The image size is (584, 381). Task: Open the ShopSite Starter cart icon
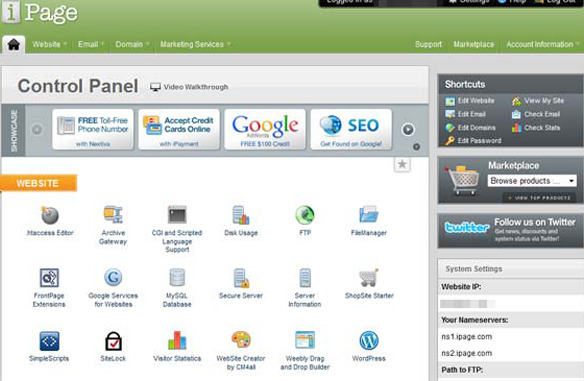pyautogui.click(x=369, y=278)
